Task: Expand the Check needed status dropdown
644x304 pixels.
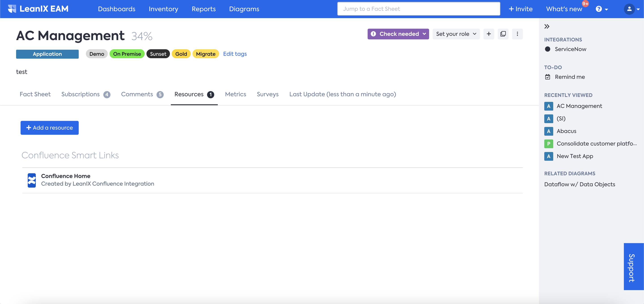Action: [398, 34]
